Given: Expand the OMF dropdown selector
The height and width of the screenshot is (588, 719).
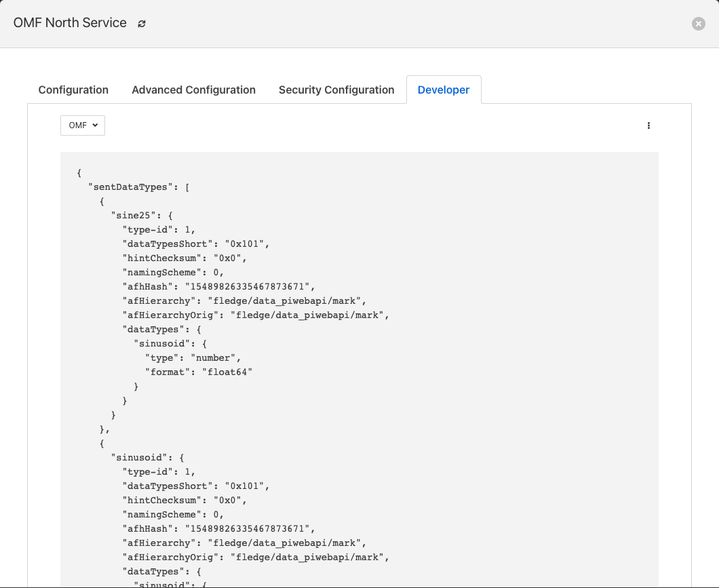Looking at the screenshot, I should point(83,125).
